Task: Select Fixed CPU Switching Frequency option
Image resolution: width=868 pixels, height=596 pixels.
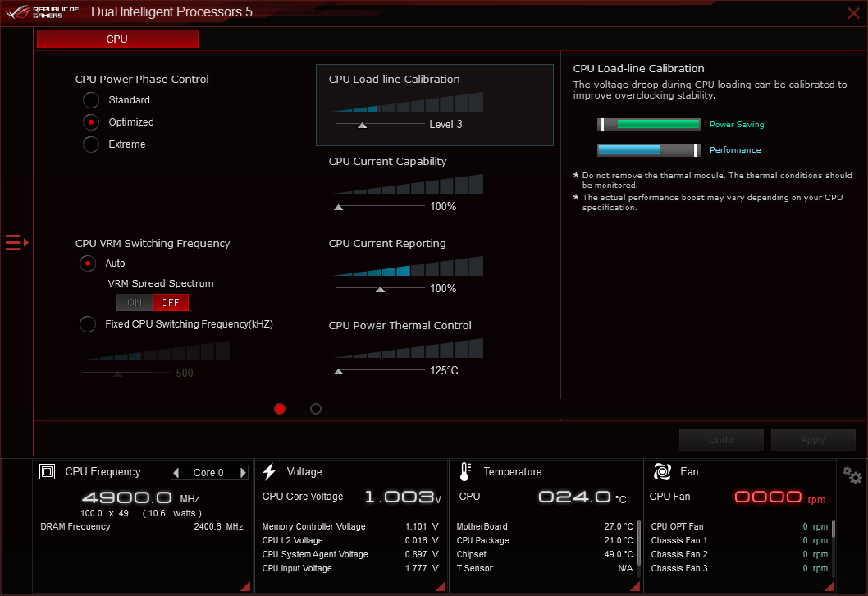Action: coord(88,323)
